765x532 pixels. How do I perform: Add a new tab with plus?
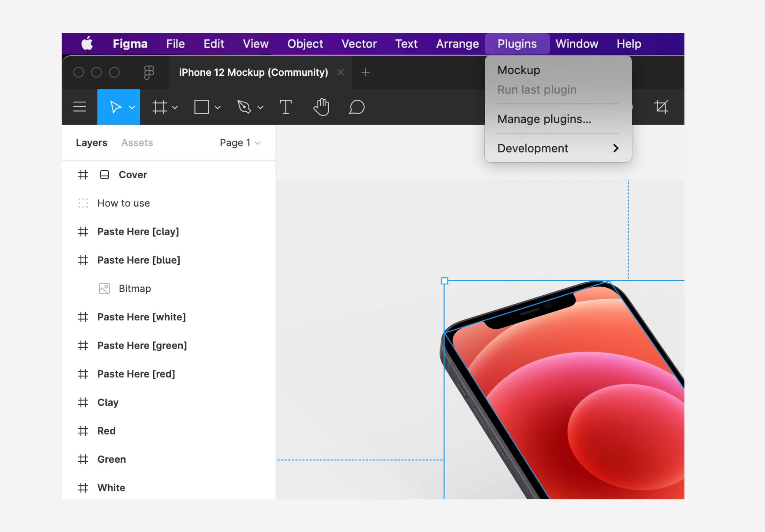[365, 72]
